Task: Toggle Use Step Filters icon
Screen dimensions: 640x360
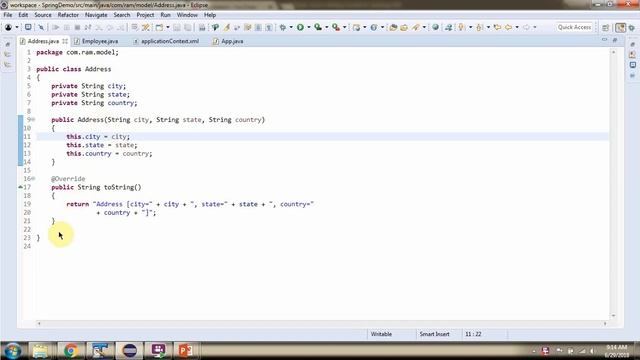Action: click(146, 27)
